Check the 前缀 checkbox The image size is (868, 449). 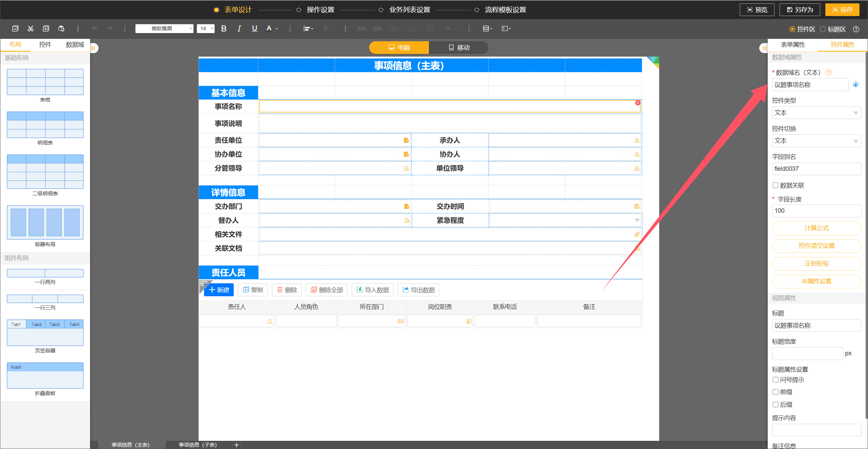coord(776,392)
